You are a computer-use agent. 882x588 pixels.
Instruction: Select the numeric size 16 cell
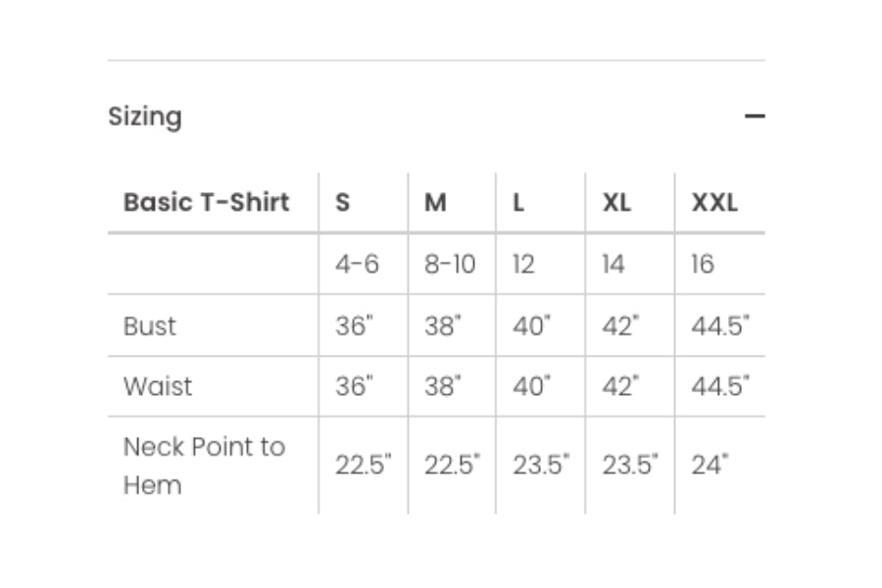tap(703, 265)
